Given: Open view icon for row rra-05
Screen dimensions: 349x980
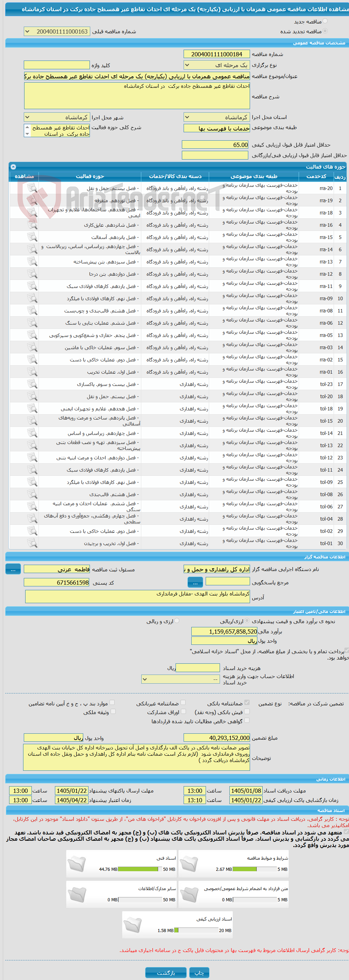Looking at the screenshot, I should pos(32,335).
